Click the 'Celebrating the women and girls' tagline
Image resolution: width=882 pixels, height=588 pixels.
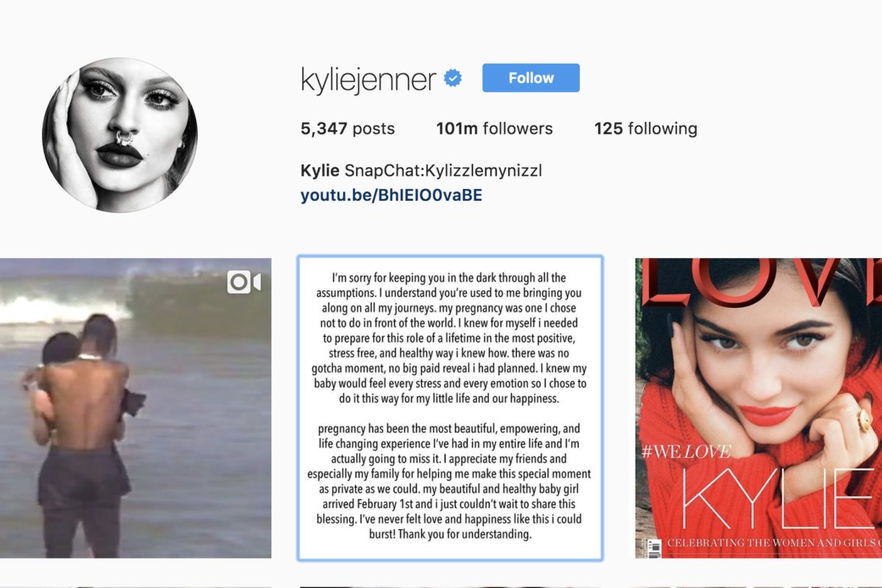[x=774, y=544]
